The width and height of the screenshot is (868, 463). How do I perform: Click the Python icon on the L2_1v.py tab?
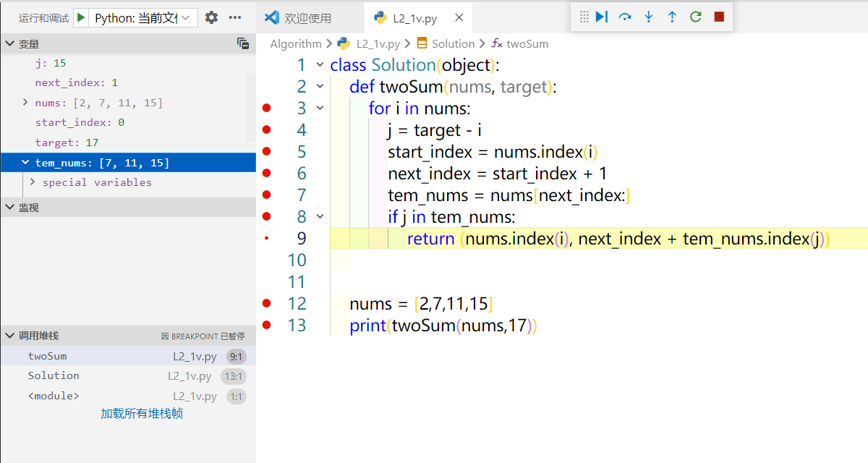click(380, 18)
